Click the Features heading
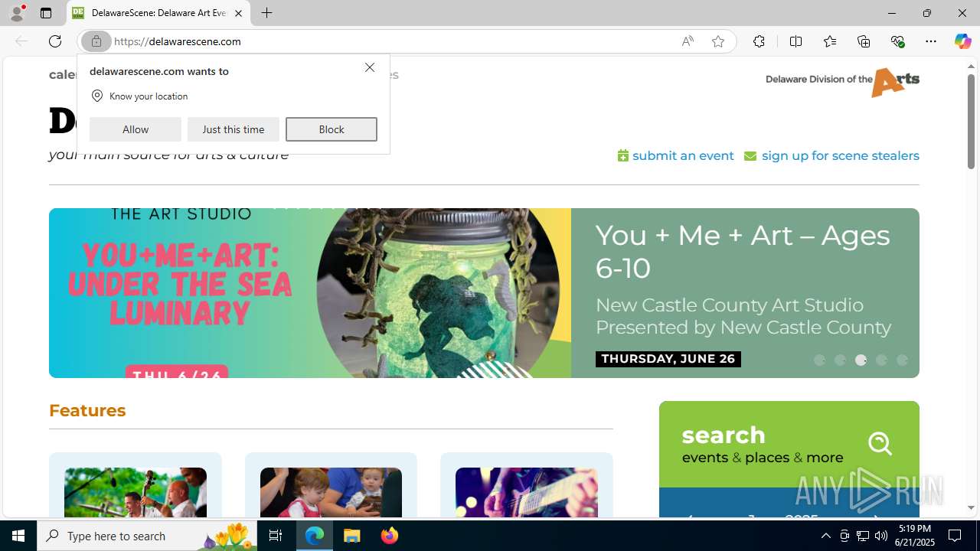The height and width of the screenshot is (551, 980). (87, 410)
